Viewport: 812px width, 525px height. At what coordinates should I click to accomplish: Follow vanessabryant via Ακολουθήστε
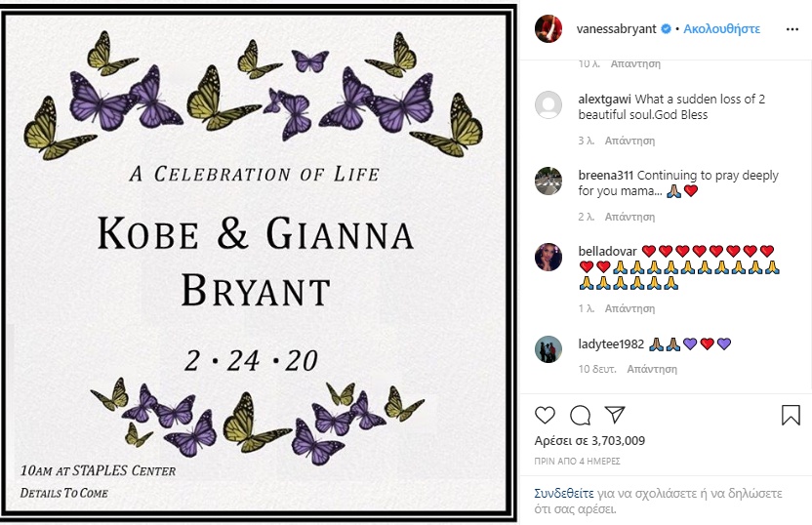721,29
